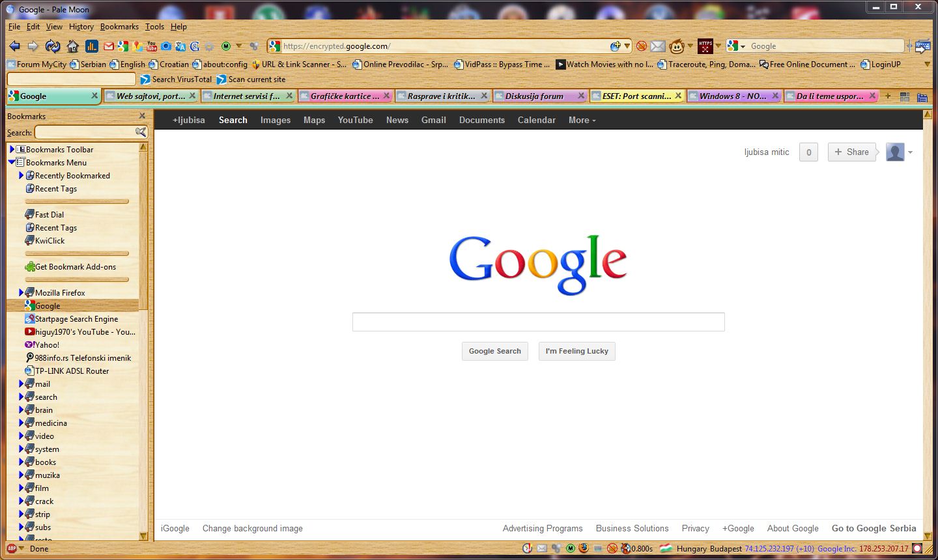Reload the current page
The image size is (938, 560).
[x=53, y=46]
